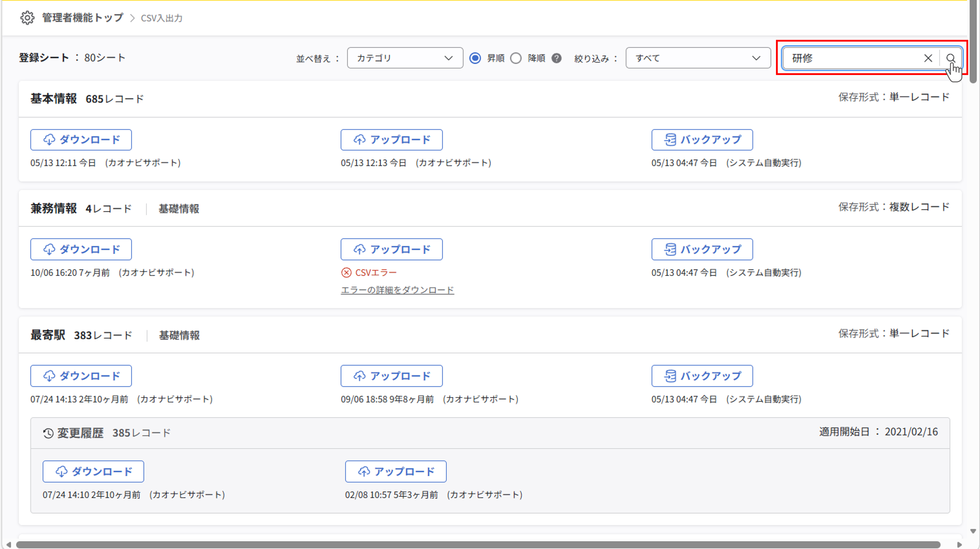The width and height of the screenshot is (980, 549).
Task: Back up the 基本情報 sheet
Action: [x=702, y=140]
